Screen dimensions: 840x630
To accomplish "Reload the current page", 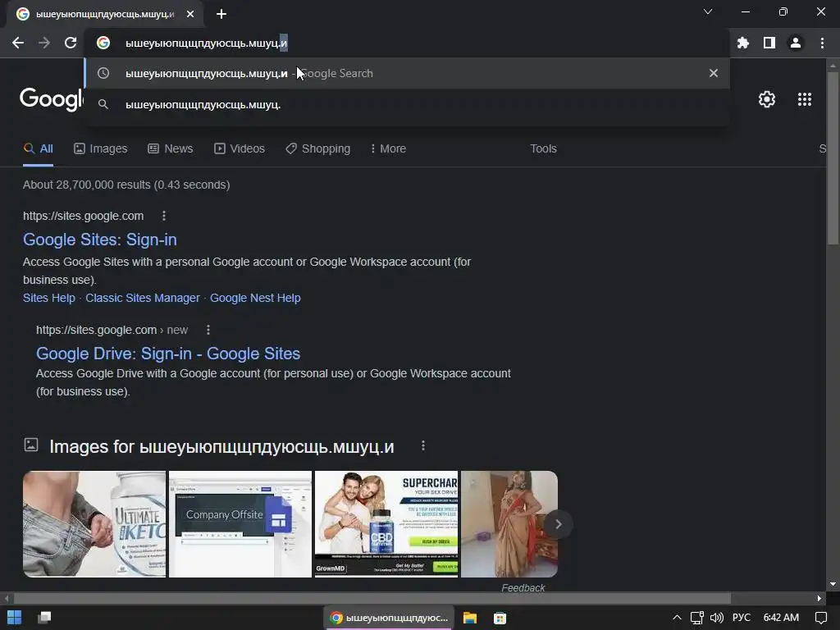I will click(71, 43).
